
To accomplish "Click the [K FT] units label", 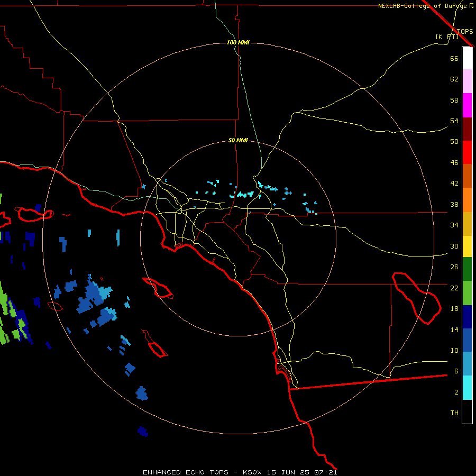I will click(x=447, y=36).
